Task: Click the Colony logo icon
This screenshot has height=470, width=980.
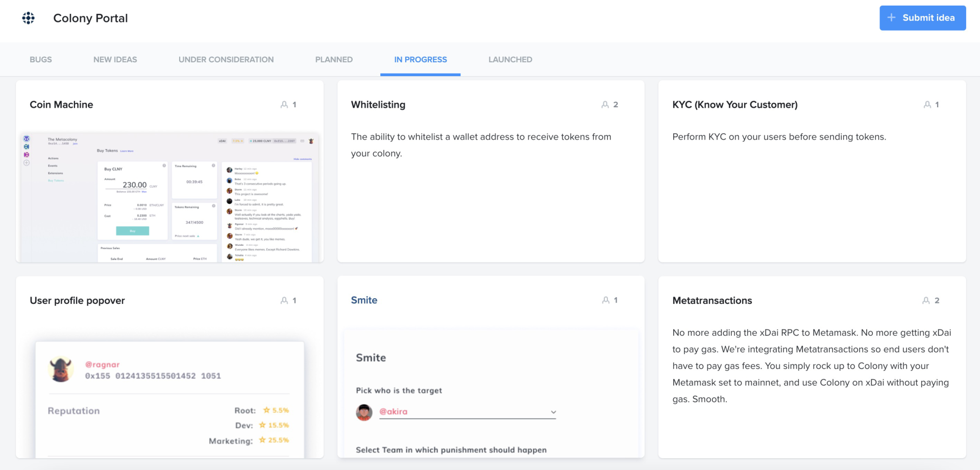Action: point(29,18)
